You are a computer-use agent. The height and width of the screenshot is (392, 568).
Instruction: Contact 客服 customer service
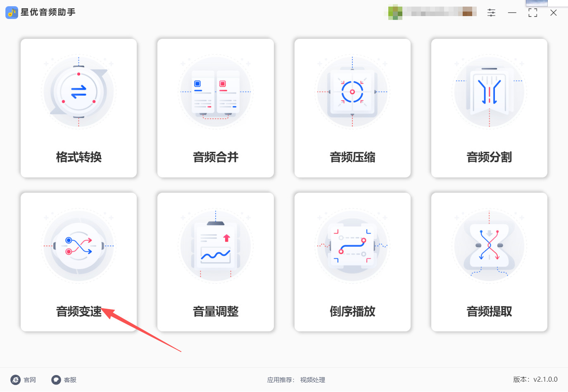coord(64,380)
